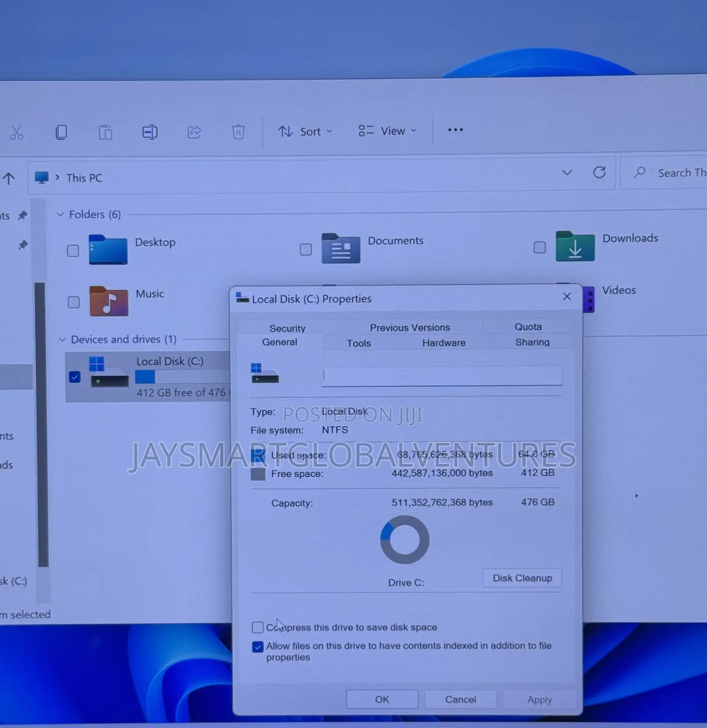Screen dimensions: 707x728
Task: Collapse the Folders (6) group
Action: point(61,215)
